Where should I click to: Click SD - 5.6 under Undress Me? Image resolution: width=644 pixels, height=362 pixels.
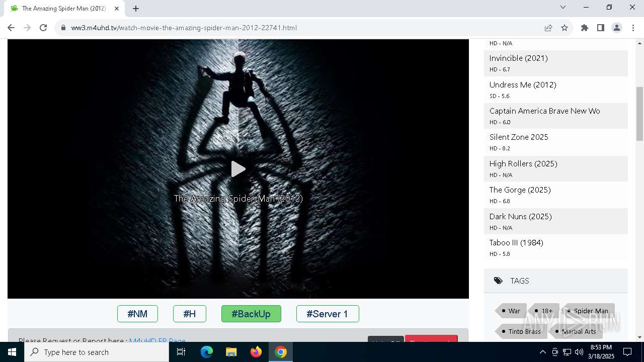pyautogui.click(x=500, y=96)
